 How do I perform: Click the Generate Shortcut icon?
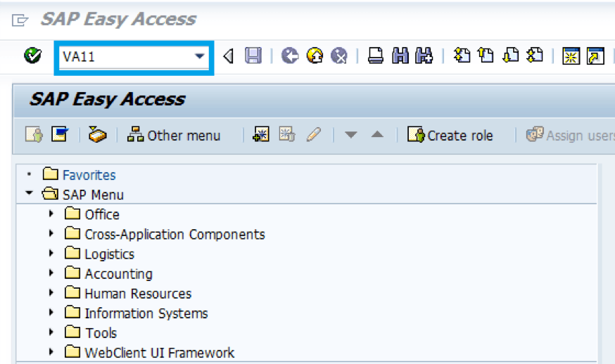(595, 56)
